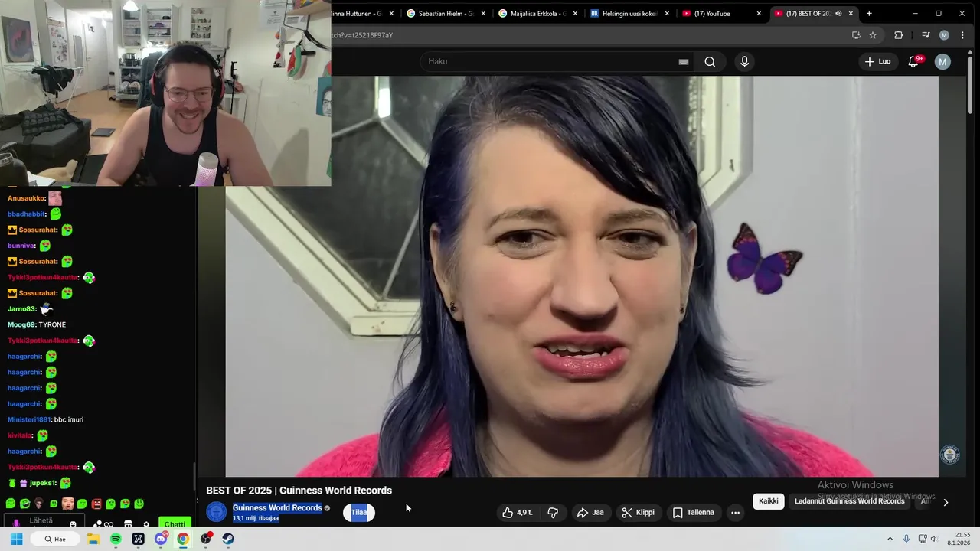Install app icon in address bar
980x551 pixels.
pos(856,35)
